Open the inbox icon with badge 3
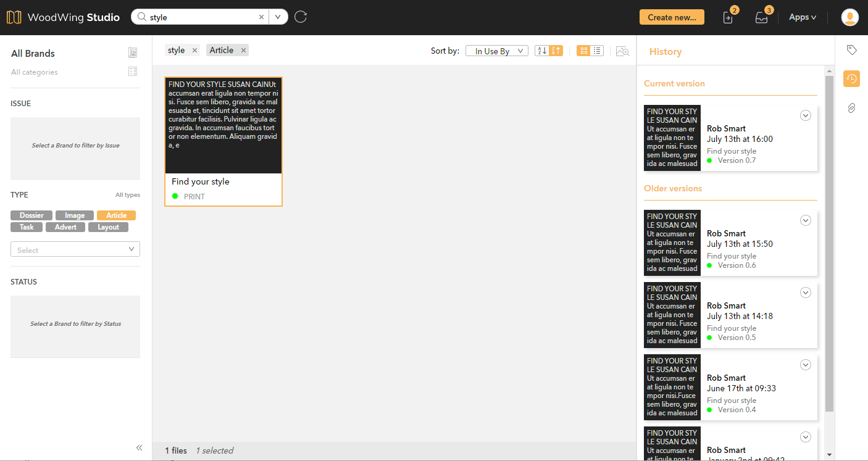Viewport: 868px width, 461px height. (x=763, y=17)
